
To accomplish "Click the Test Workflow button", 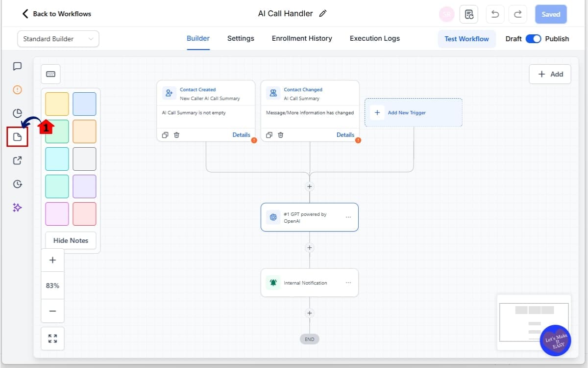I will [x=466, y=38].
